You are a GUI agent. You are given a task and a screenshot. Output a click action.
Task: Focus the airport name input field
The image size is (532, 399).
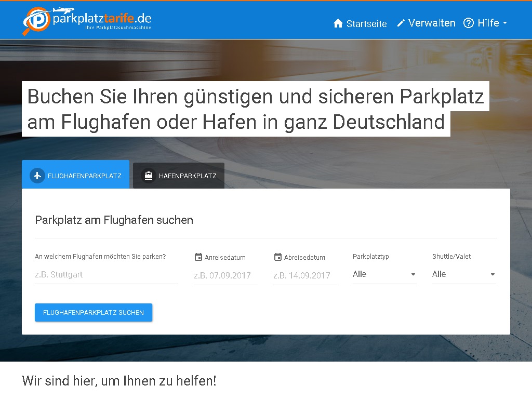pos(106,274)
